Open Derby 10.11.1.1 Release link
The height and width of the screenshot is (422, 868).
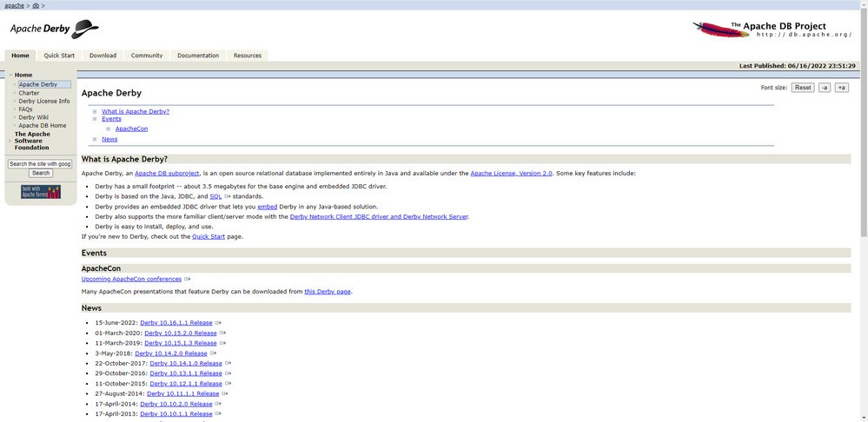tap(183, 394)
